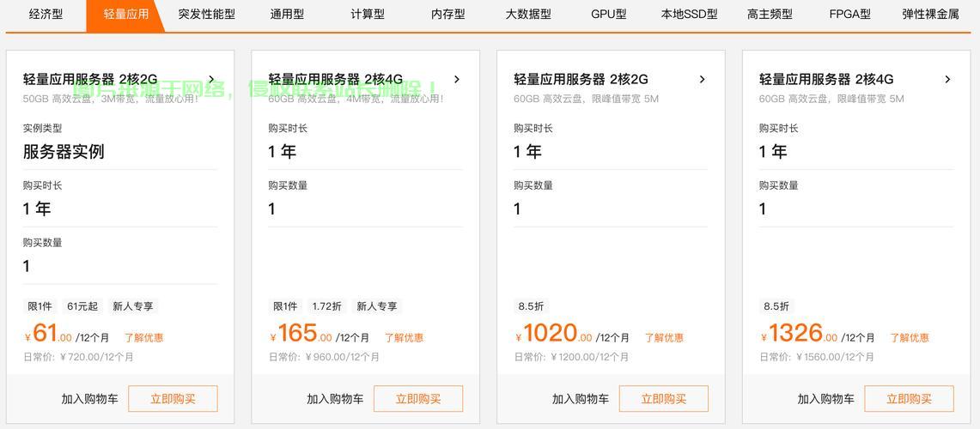Screen dimensions: 980x429
Task: Expand the chevron on the ¥1326 server card
Action: coord(947,80)
